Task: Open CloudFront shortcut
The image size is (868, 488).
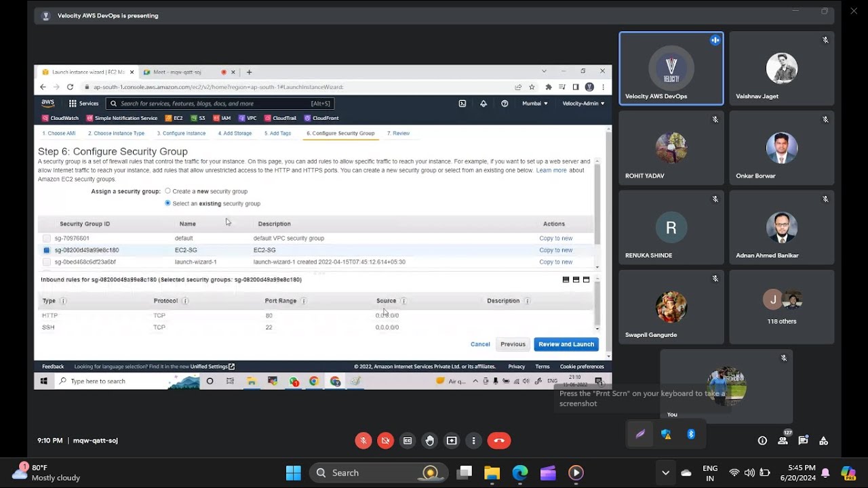Action: point(321,118)
